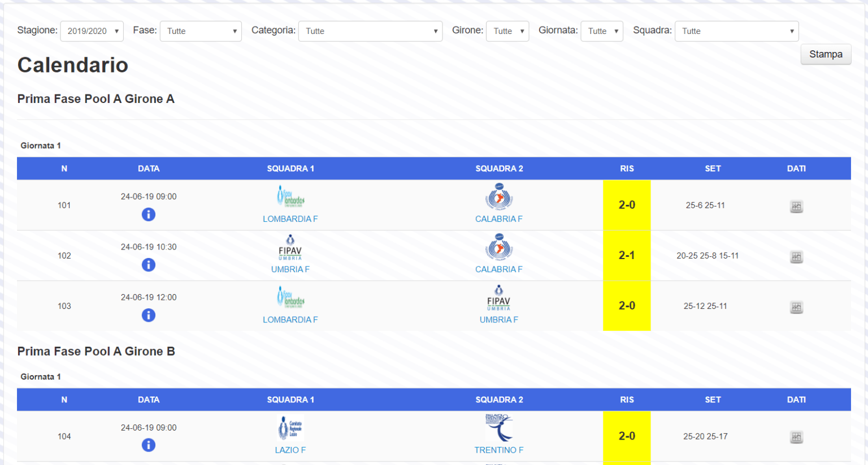Select set scores 25-20 25-17
The height and width of the screenshot is (465, 868).
705,437
